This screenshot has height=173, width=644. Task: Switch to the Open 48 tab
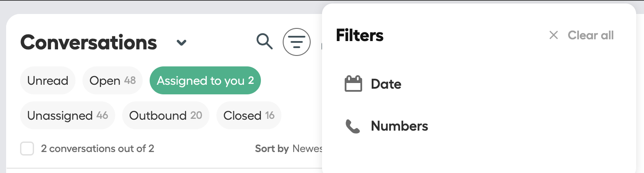[x=113, y=81]
